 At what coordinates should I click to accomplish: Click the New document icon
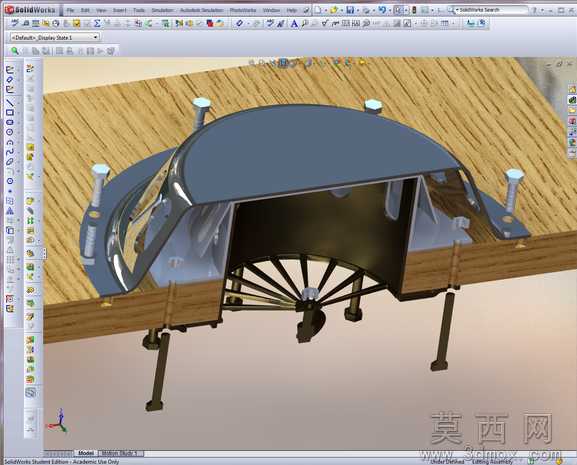point(318,10)
